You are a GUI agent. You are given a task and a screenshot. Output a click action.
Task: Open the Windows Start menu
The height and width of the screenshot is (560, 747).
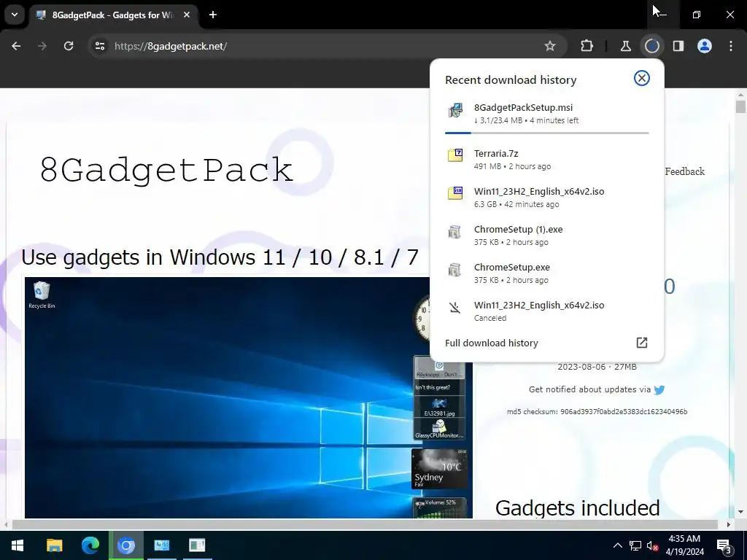(18, 545)
